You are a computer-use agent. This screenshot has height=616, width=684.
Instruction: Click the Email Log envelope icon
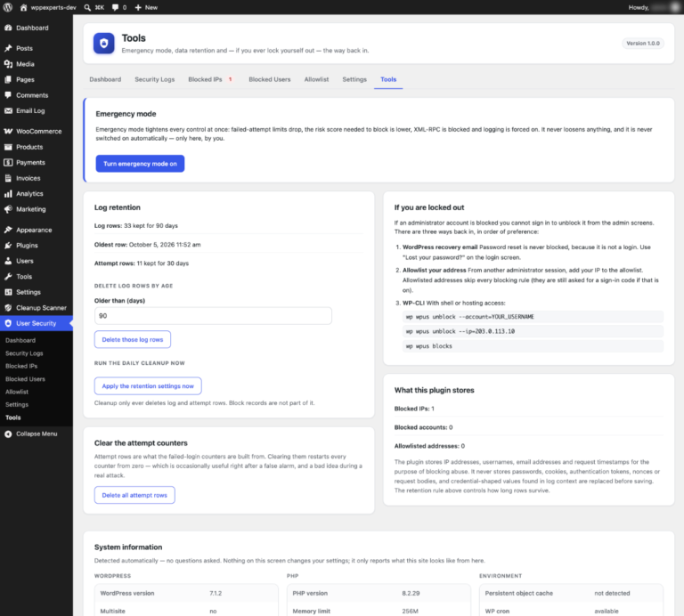click(8, 110)
